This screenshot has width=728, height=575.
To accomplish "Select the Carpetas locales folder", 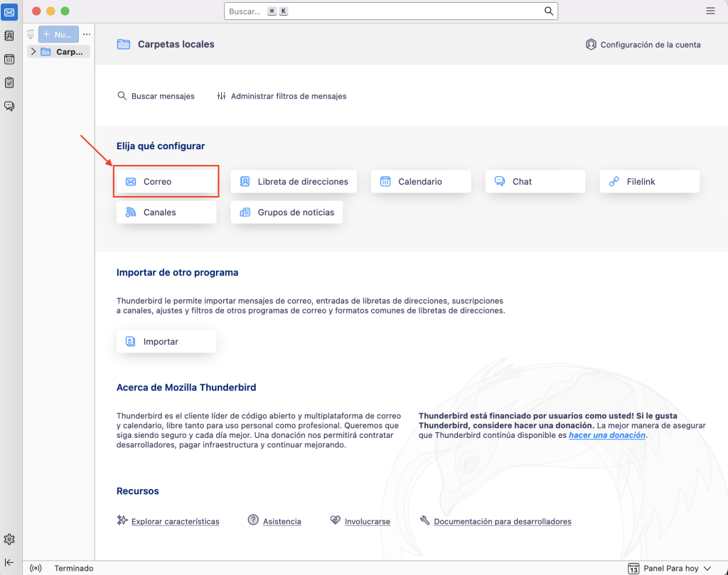I will pos(59,51).
